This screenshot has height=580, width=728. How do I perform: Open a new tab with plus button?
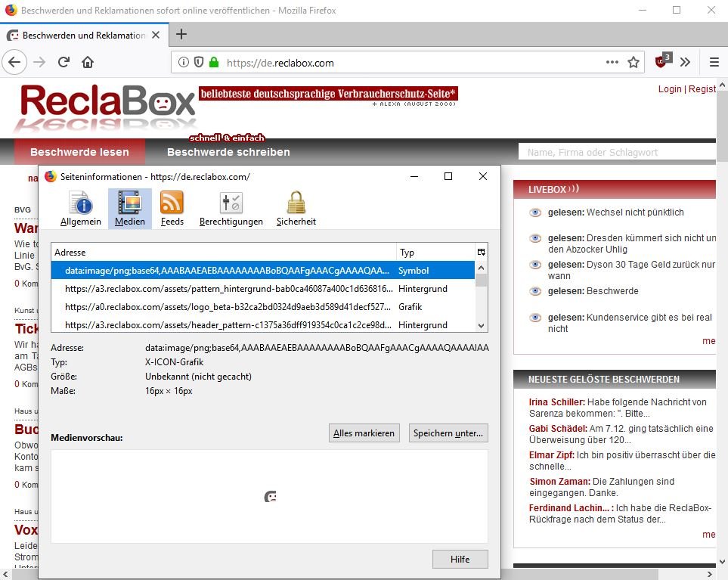pos(181,34)
